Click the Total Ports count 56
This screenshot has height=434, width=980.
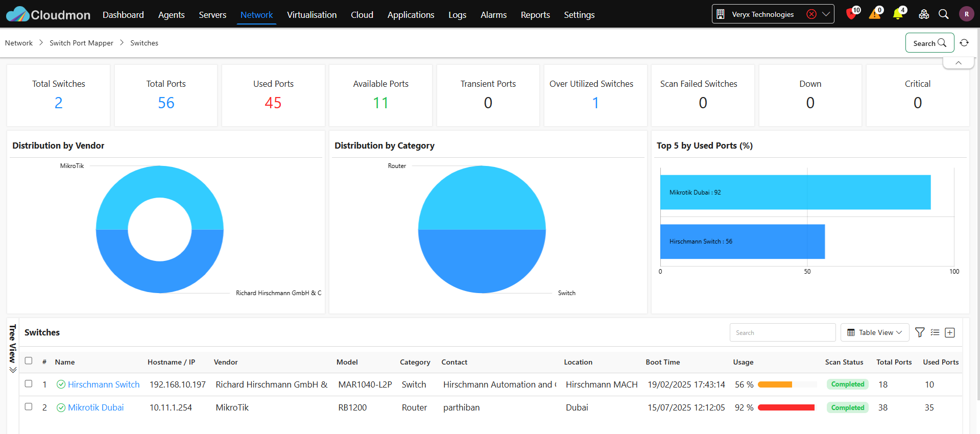pyautogui.click(x=166, y=103)
